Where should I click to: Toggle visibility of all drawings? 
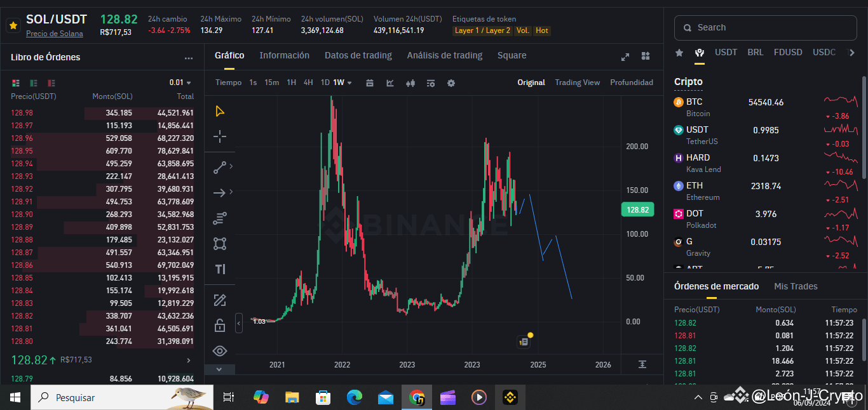[x=220, y=351]
